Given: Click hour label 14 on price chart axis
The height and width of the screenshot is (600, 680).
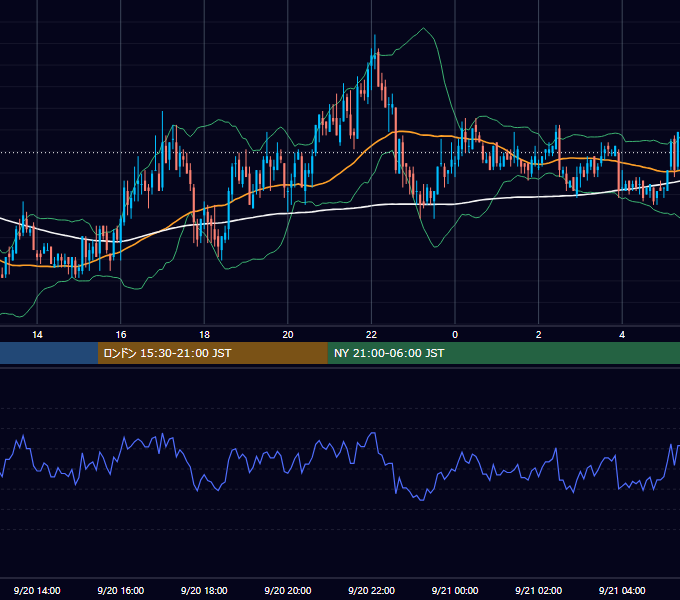Looking at the screenshot, I should coord(37,335).
